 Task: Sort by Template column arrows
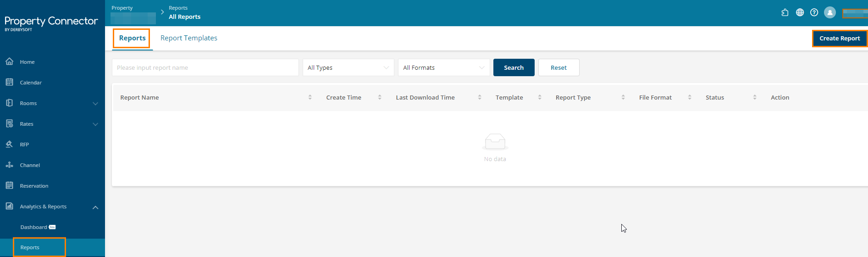click(540, 97)
